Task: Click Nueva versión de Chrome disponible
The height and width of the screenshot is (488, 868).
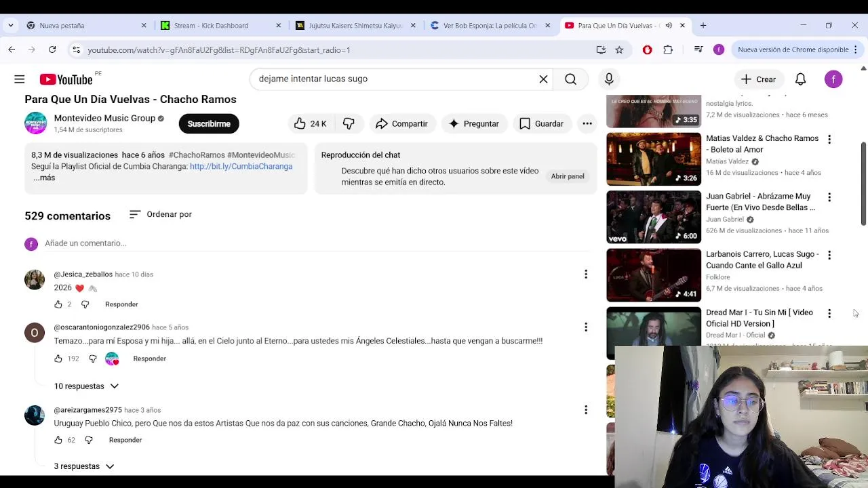Action: point(793,49)
